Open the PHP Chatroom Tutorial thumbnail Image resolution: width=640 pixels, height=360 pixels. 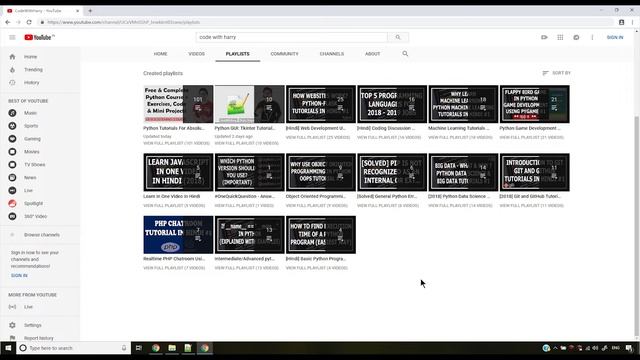point(178,235)
